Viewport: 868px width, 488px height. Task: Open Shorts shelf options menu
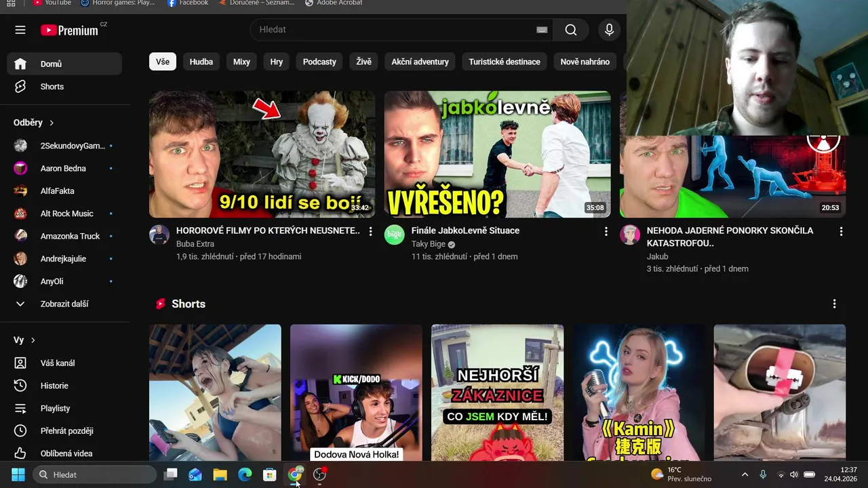[834, 304]
